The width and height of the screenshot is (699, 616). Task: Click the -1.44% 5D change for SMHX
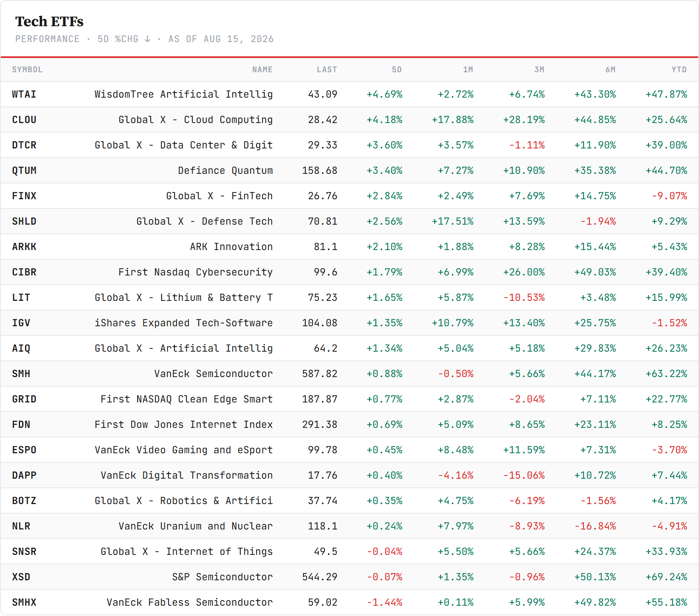point(384,603)
